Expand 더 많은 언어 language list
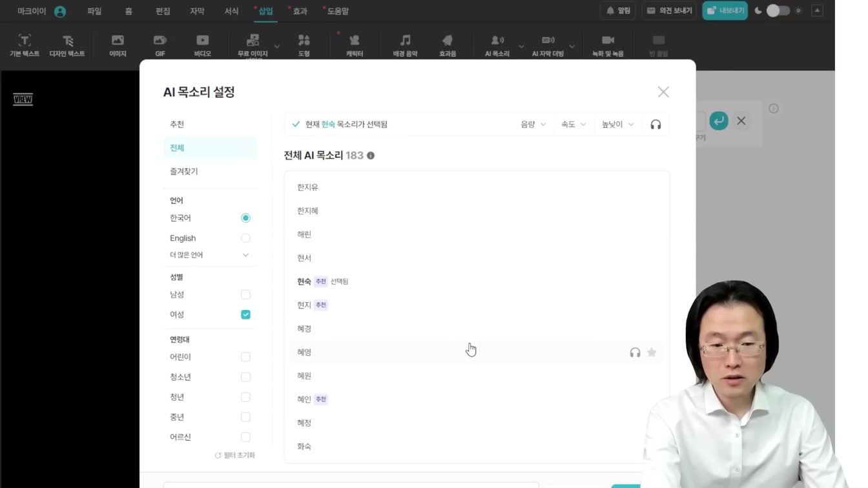Viewport: 868px width, 488px height. [209, 255]
